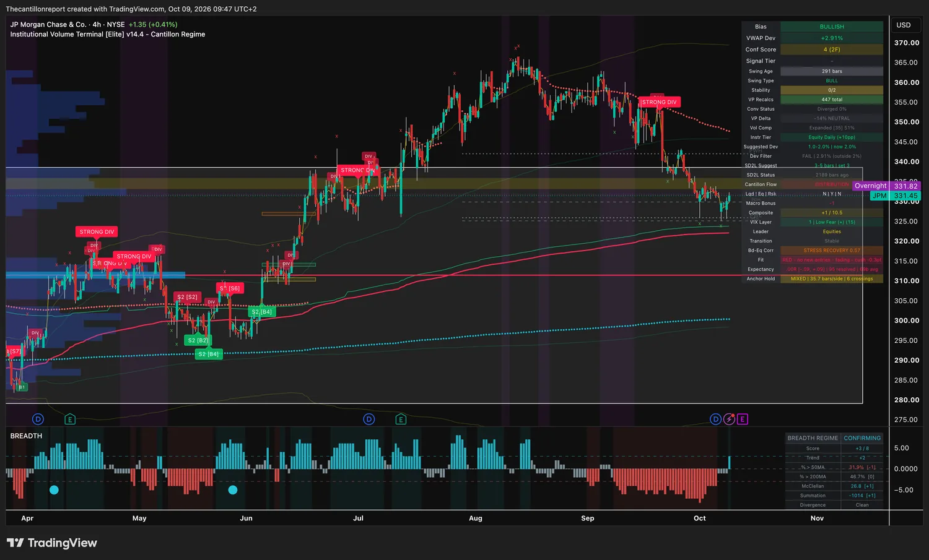The image size is (929, 560).
Task: Click the BREADTH pane label
Action: (x=26, y=436)
